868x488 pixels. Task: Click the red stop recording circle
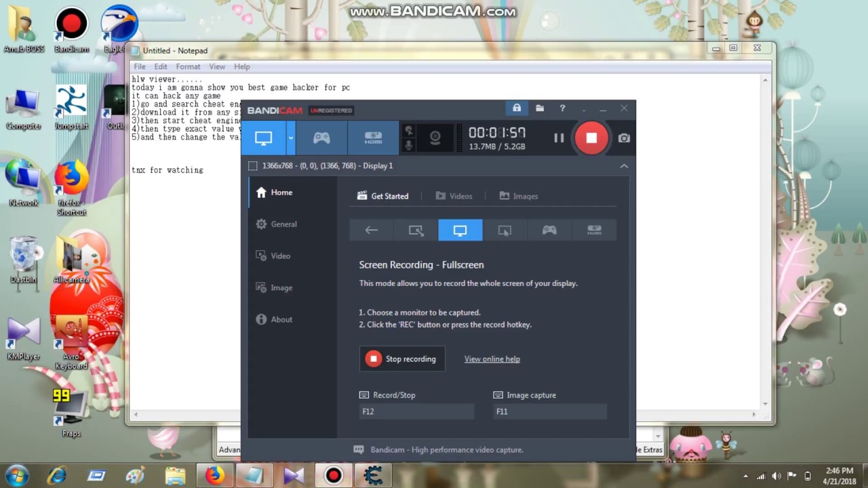(591, 138)
